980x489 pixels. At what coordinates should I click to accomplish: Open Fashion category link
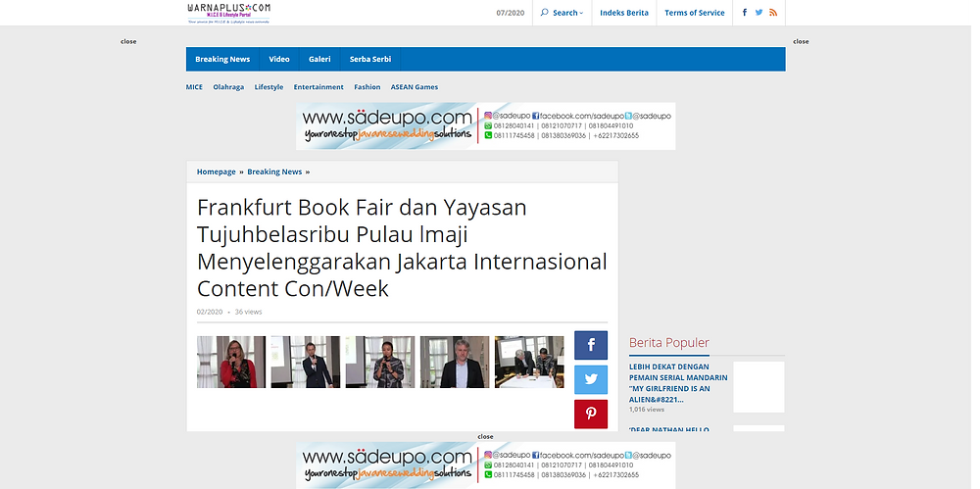[367, 87]
